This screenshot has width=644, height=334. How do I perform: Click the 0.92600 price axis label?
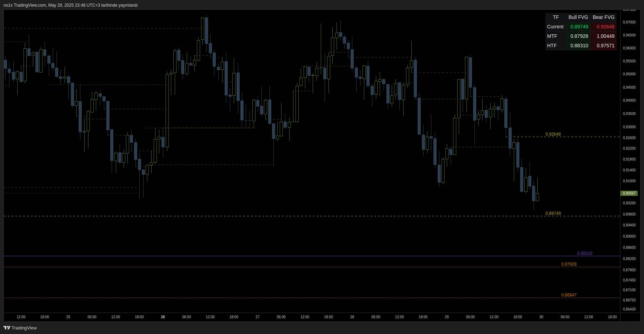[x=629, y=138]
